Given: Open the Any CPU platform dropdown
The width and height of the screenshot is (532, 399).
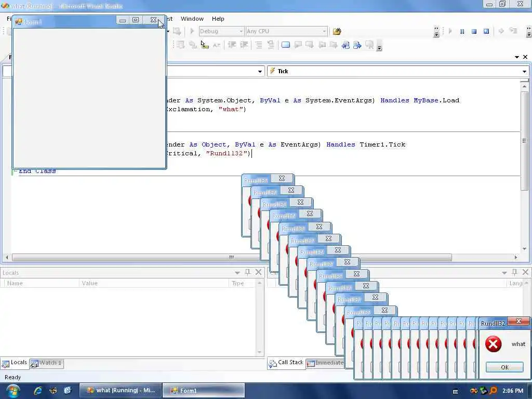Looking at the screenshot, I should [x=324, y=31].
